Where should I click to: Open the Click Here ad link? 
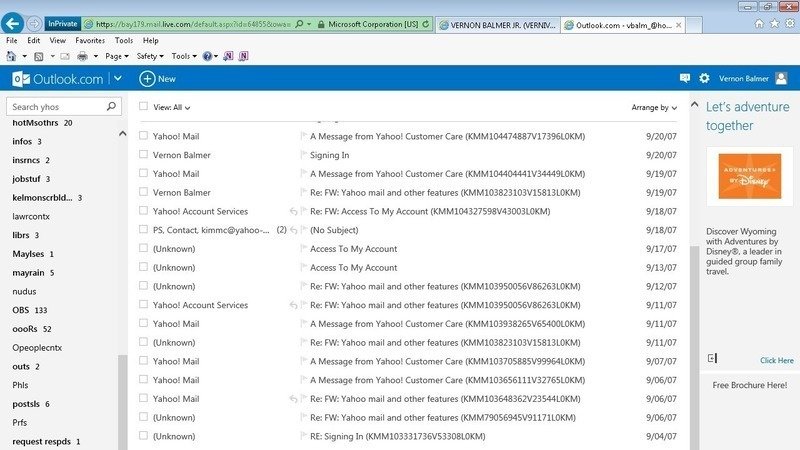777,360
